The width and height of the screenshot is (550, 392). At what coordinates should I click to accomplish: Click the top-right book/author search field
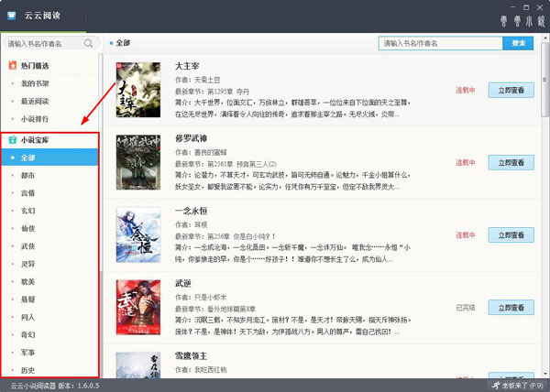pos(441,43)
